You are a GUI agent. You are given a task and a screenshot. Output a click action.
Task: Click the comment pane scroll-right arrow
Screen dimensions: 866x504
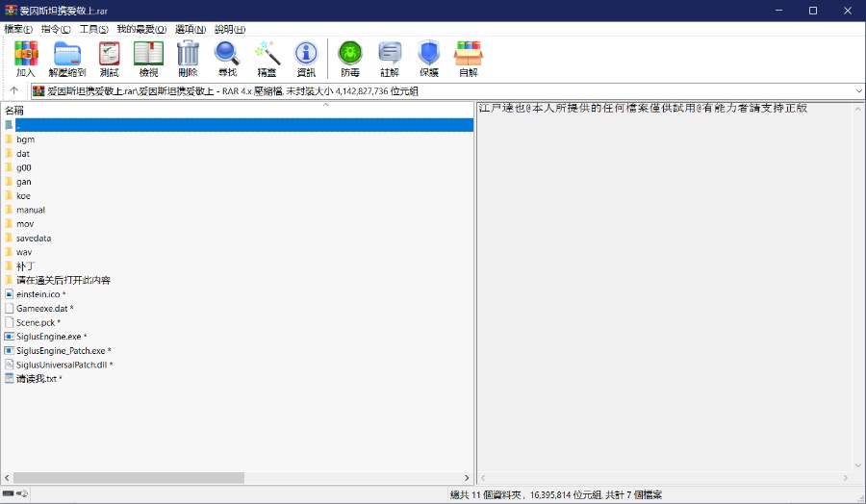846,477
